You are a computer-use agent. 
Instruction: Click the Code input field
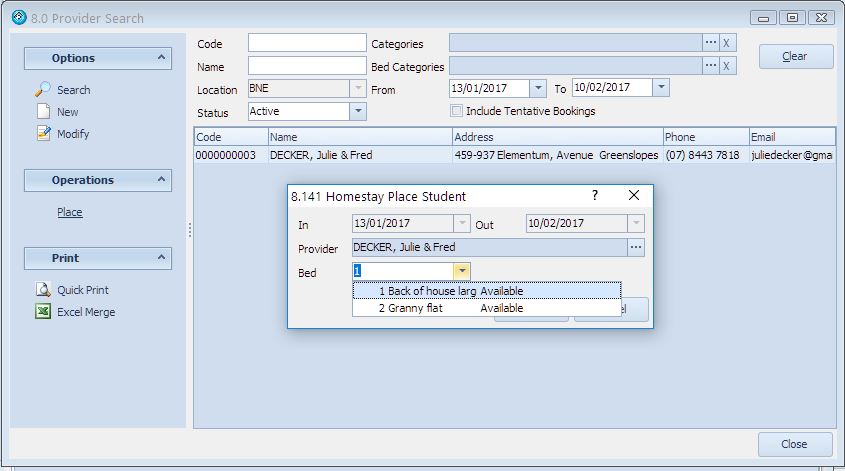click(x=307, y=43)
